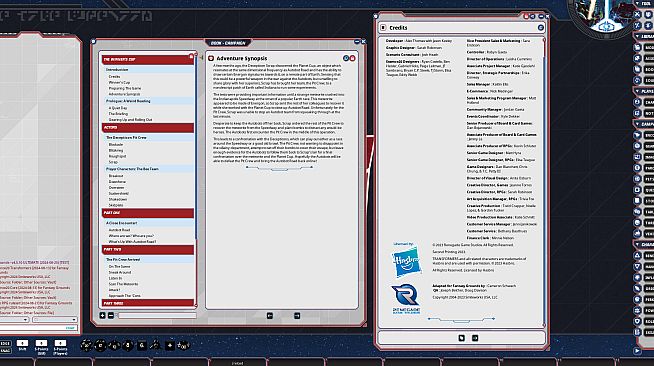Open the Autobot Road index entry
The height and width of the screenshot is (366, 654).
point(119,230)
